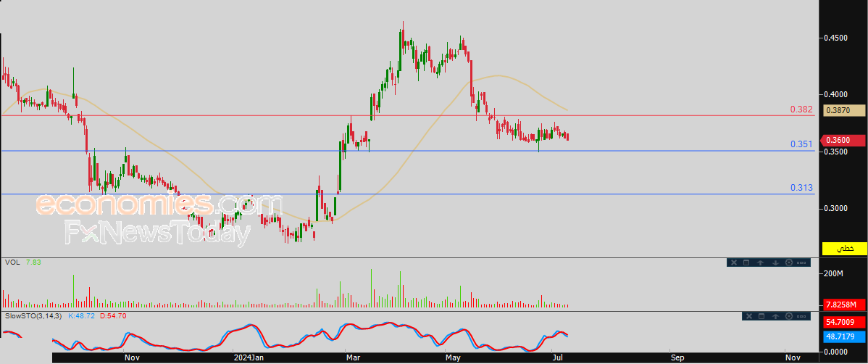Viewport: 868px width, 364px height.
Task: Click the 0.351 blue support label
Action: click(802, 144)
